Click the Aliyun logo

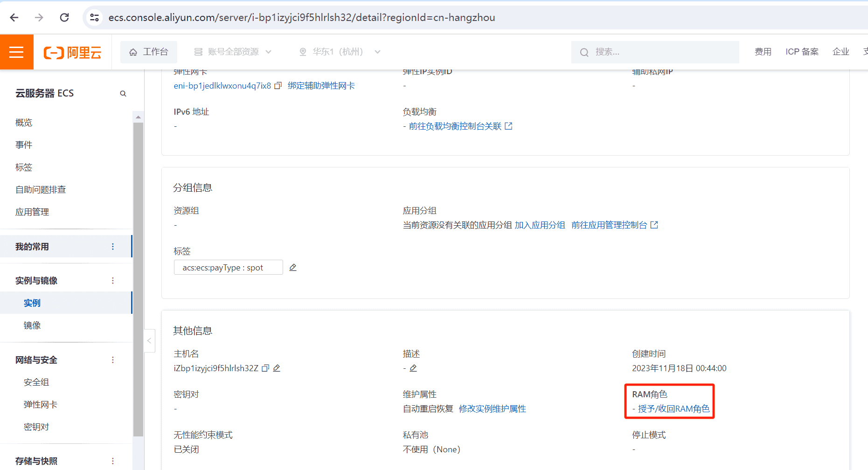pyautogui.click(x=72, y=52)
